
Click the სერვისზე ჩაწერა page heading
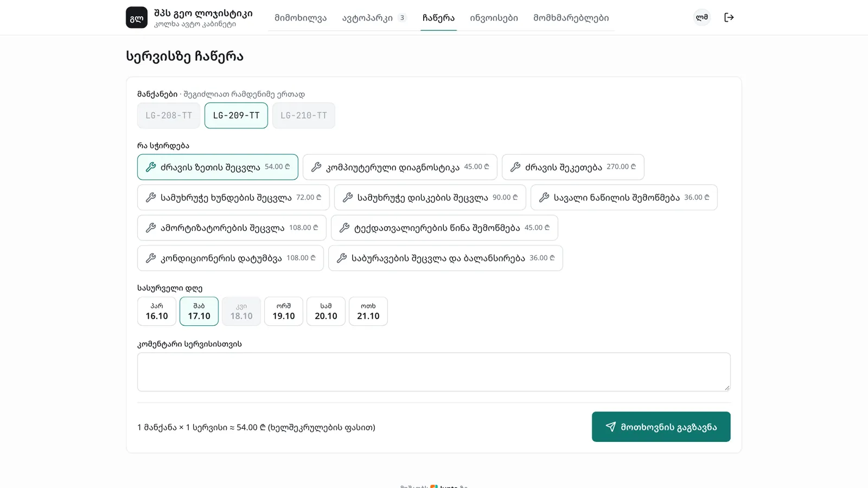(184, 56)
